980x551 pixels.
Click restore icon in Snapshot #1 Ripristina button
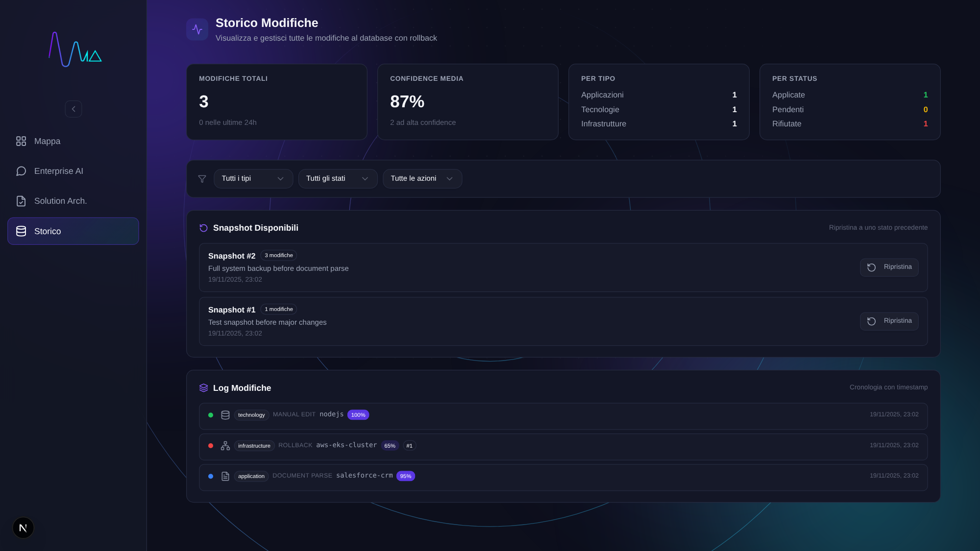coord(871,321)
